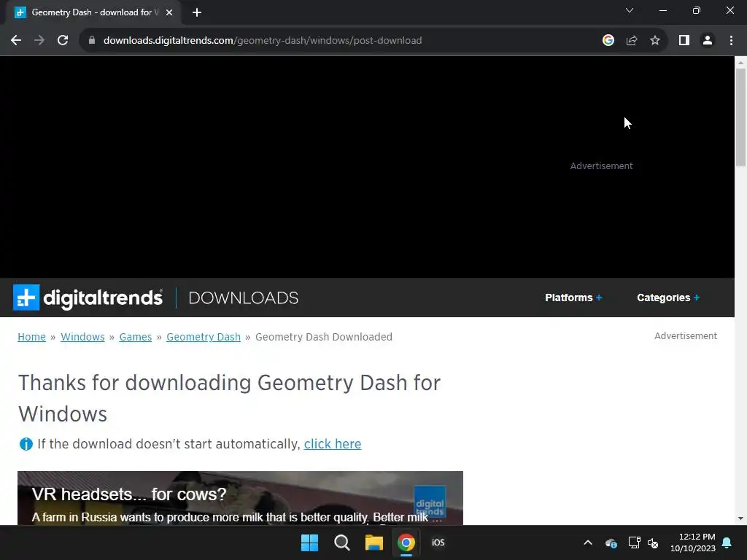Click the Chrome taskbar icon

click(406, 542)
